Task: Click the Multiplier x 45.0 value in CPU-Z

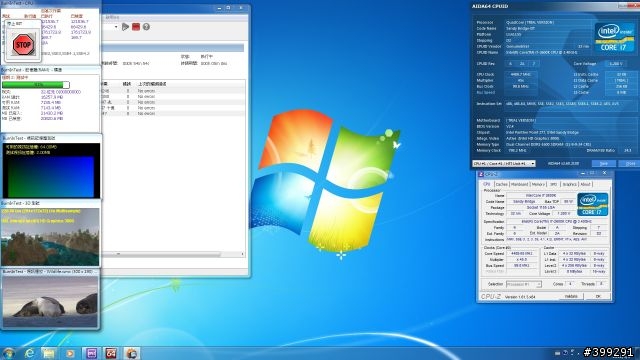Action: (x=521, y=260)
